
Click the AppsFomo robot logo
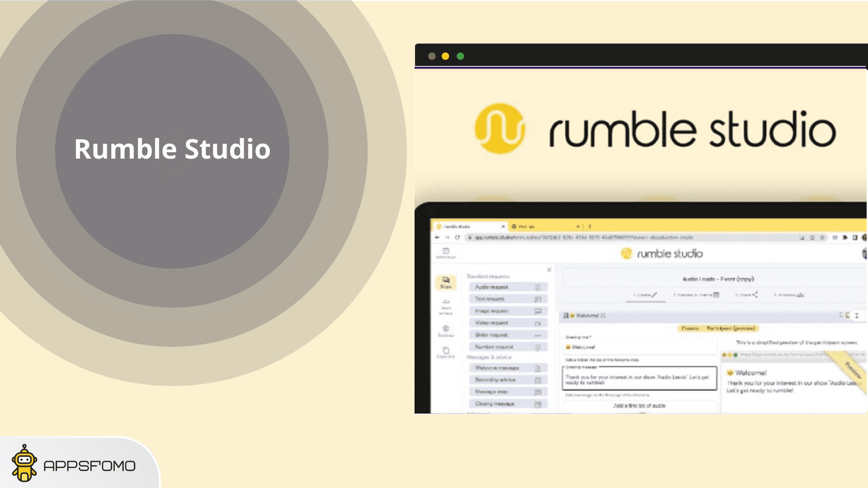[24, 464]
